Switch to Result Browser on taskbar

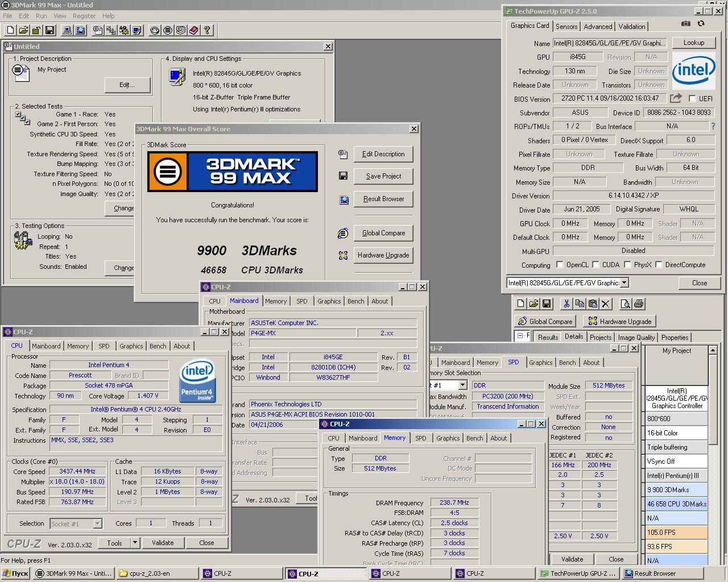click(x=662, y=573)
